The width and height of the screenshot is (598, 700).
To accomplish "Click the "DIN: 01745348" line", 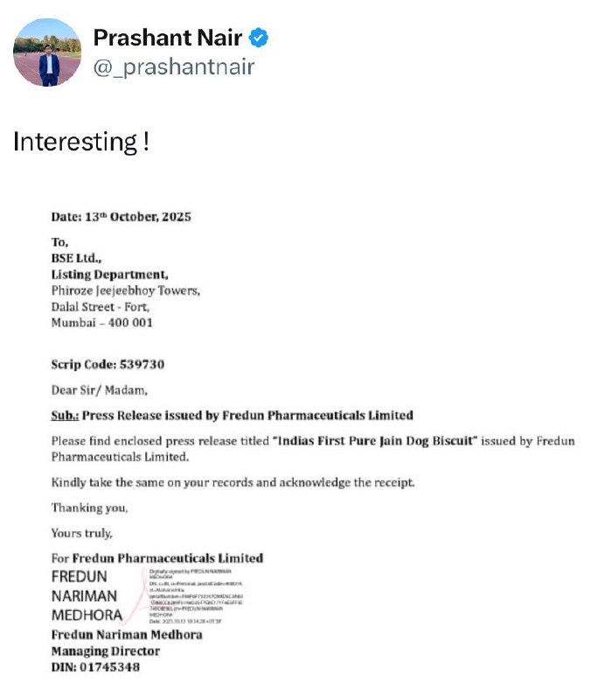I will pyautogui.click(x=94, y=668).
